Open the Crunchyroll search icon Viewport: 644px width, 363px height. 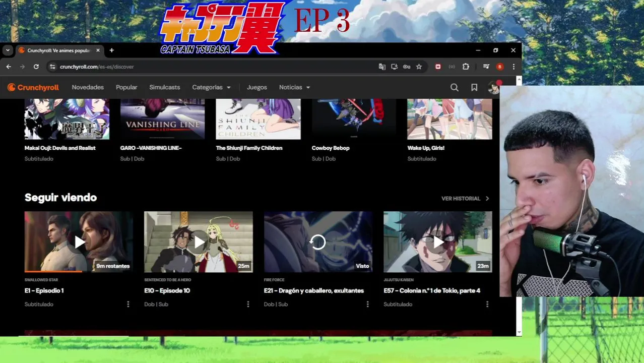point(454,87)
